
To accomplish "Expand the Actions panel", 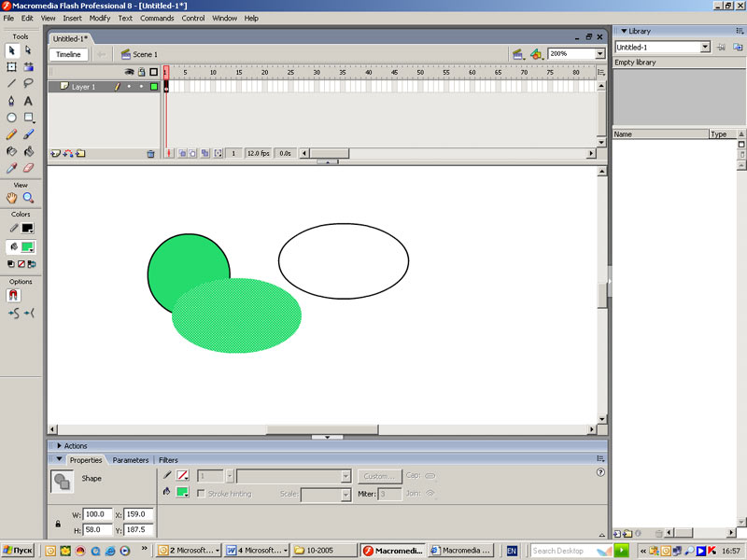I will (x=60, y=446).
